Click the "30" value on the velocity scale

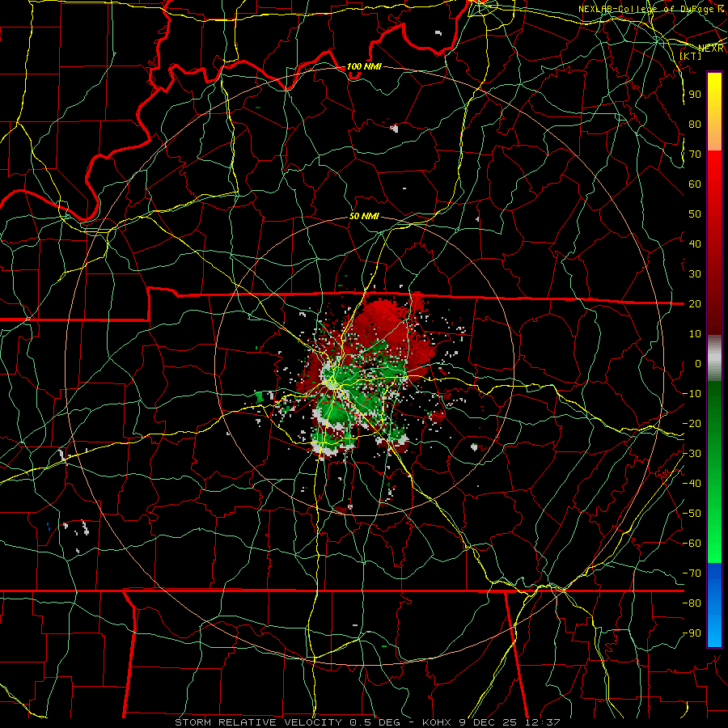point(695,274)
